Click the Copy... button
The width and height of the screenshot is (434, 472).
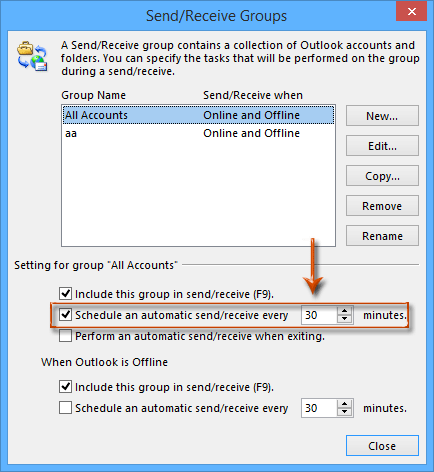tap(382, 176)
